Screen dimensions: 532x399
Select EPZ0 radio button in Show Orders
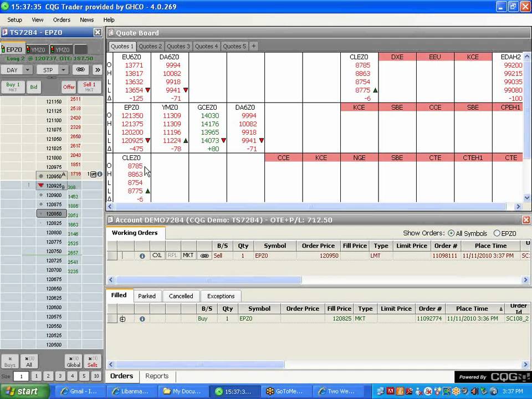tap(497, 233)
